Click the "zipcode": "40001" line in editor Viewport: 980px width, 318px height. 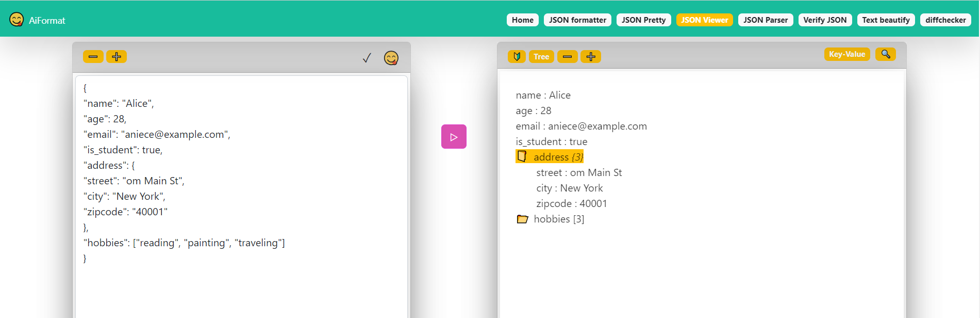[125, 212]
